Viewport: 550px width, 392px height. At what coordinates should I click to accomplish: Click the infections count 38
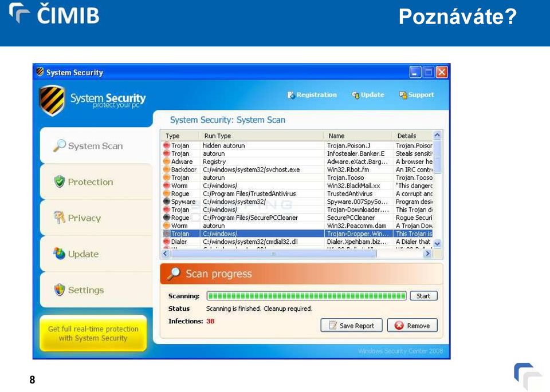210,321
